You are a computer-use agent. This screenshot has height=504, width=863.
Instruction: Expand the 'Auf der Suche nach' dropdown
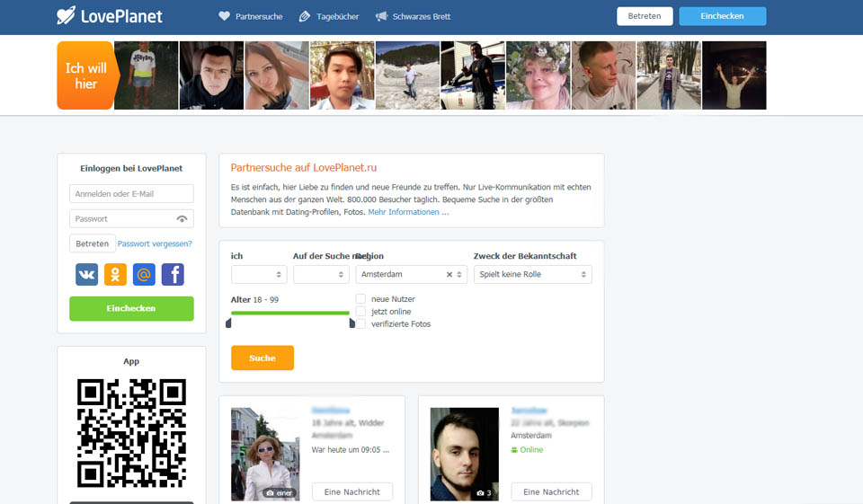pos(320,275)
